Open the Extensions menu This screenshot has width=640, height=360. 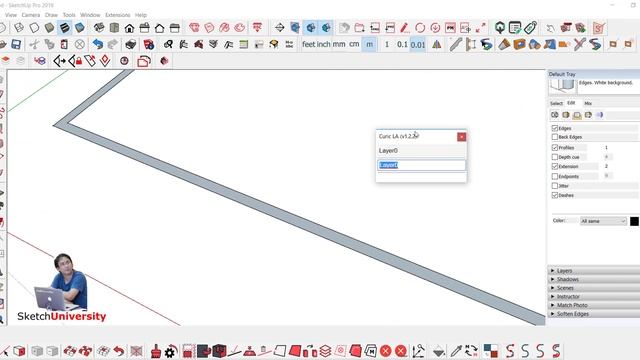118,15
